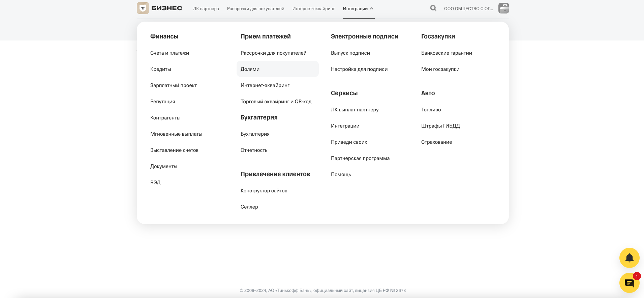
Task: Open Банковские гарантии link
Action: 447,53
